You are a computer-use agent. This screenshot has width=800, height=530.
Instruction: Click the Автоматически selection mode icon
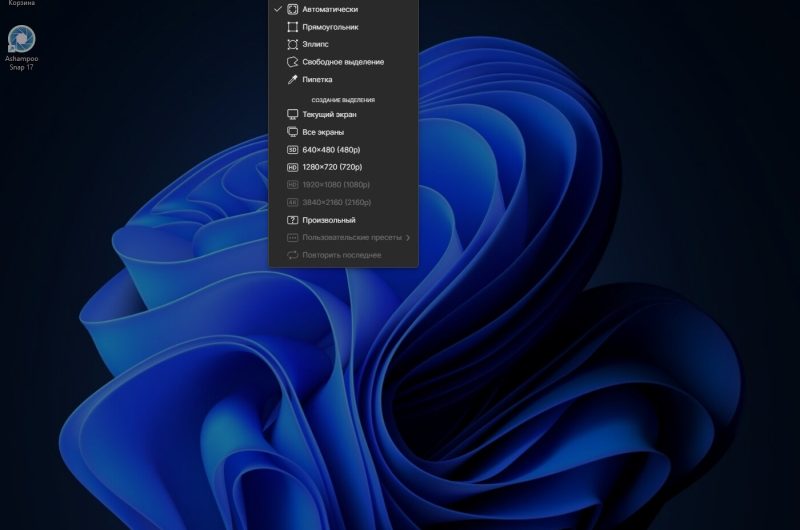[292, 9]
